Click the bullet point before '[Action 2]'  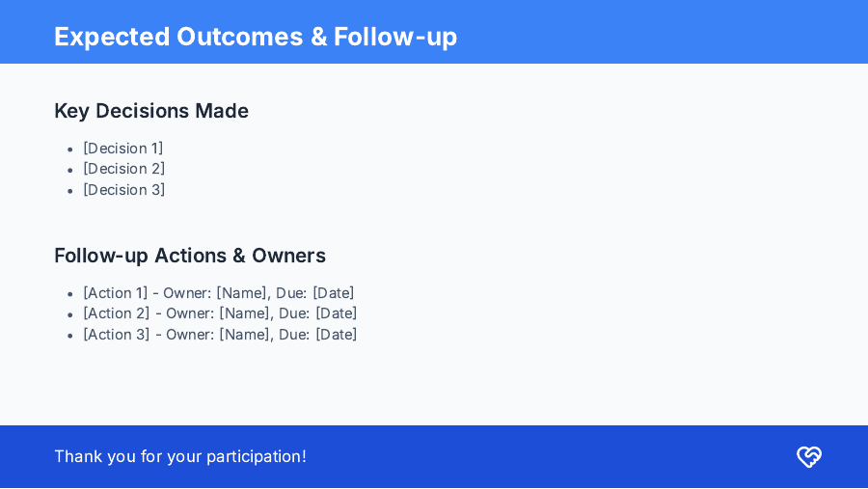[x=70, y=314]
